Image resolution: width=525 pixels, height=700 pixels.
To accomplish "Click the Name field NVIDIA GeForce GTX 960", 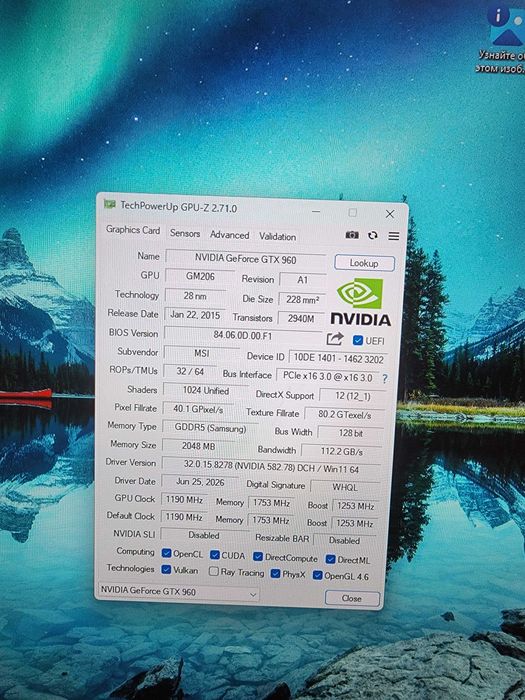I will [246, 258].
